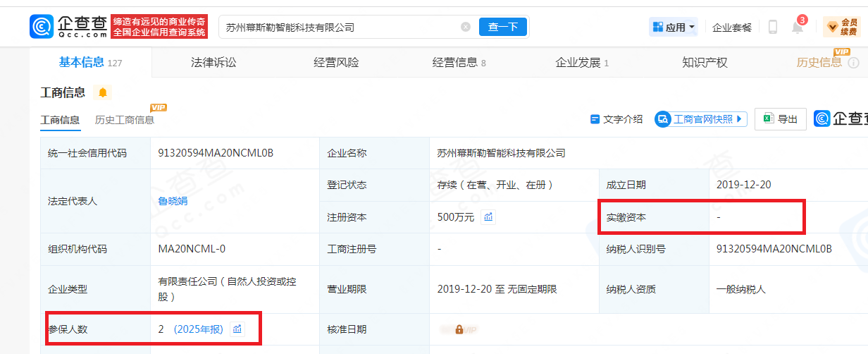This screenshot has height=354, width=868.
Task: Click the 500万元 registered capital value
Action: 456,217
